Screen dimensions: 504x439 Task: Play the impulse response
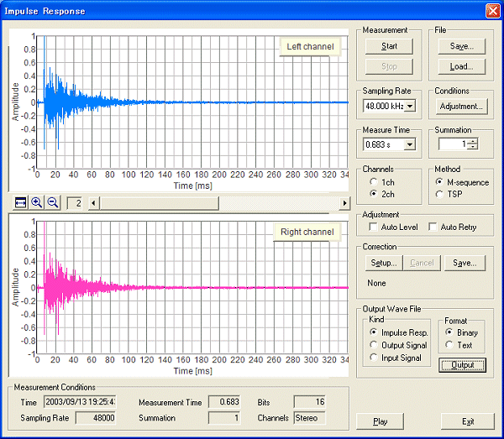(380, 421)
